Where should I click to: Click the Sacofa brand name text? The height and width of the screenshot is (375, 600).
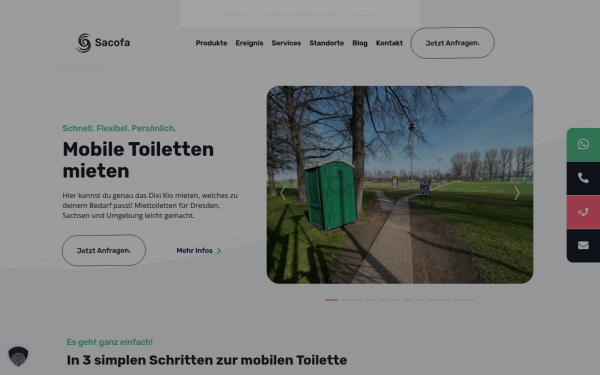click(112, 42)
